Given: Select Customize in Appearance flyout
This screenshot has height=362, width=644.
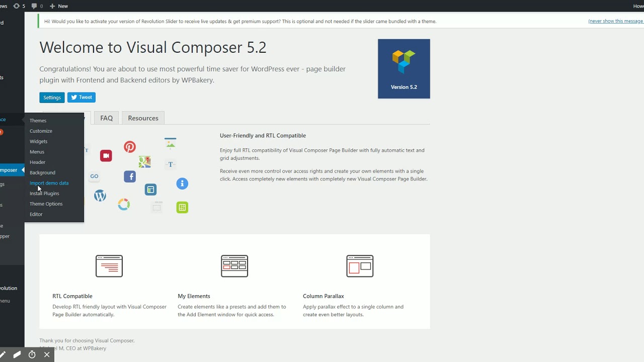Looking at the screenshot, I should 41,131.
